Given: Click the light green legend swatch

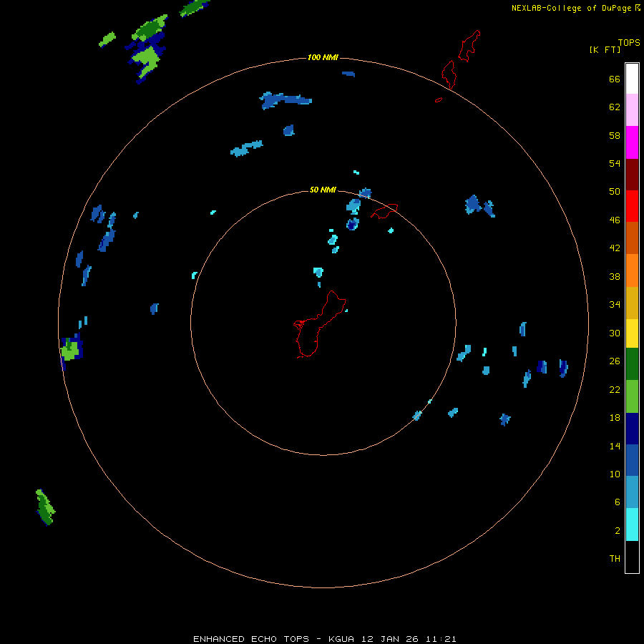Looking at the screenshot, I should coord(632,396).
